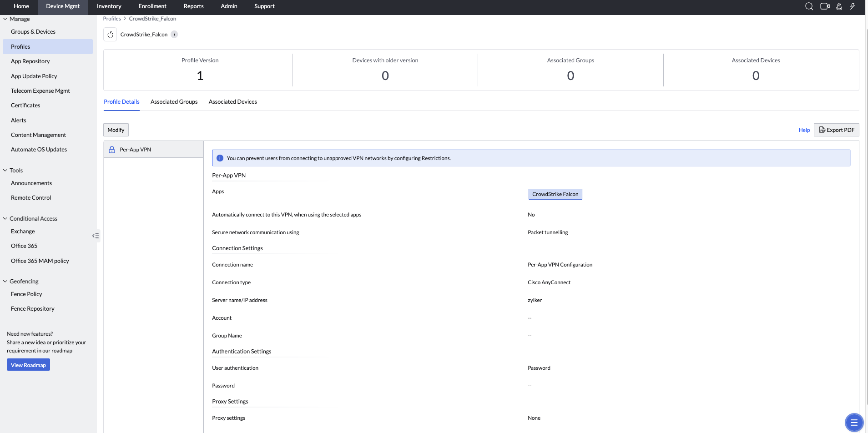Switch to the Associated Devices tab
This screenshot has height=433, width=868.
(232, 102)
